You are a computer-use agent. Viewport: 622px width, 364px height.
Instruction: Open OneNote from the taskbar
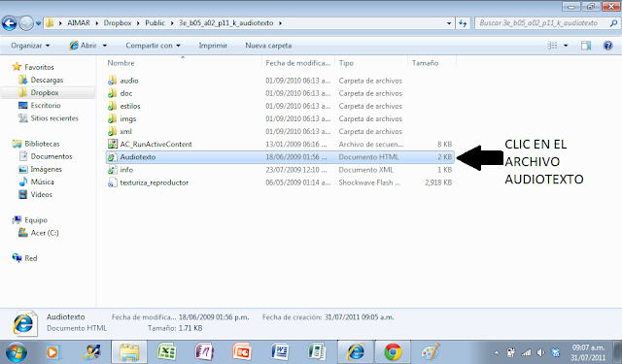pos(204,351)
